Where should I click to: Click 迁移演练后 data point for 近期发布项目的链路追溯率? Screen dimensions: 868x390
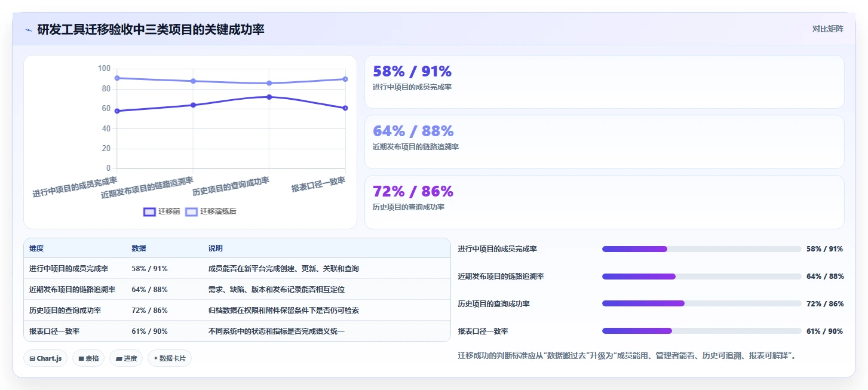point(193,81)
